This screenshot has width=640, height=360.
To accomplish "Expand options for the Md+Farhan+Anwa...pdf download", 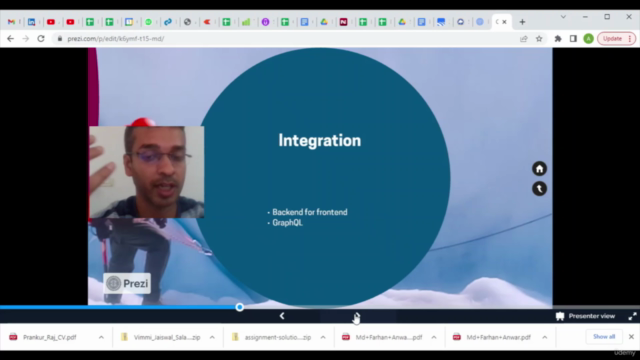I will point(434,337).
